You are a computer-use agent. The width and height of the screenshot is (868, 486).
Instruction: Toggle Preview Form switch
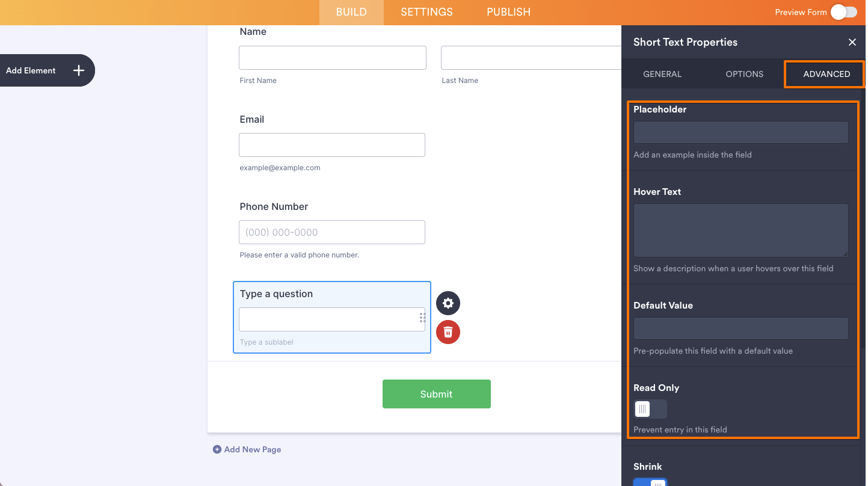844,12
